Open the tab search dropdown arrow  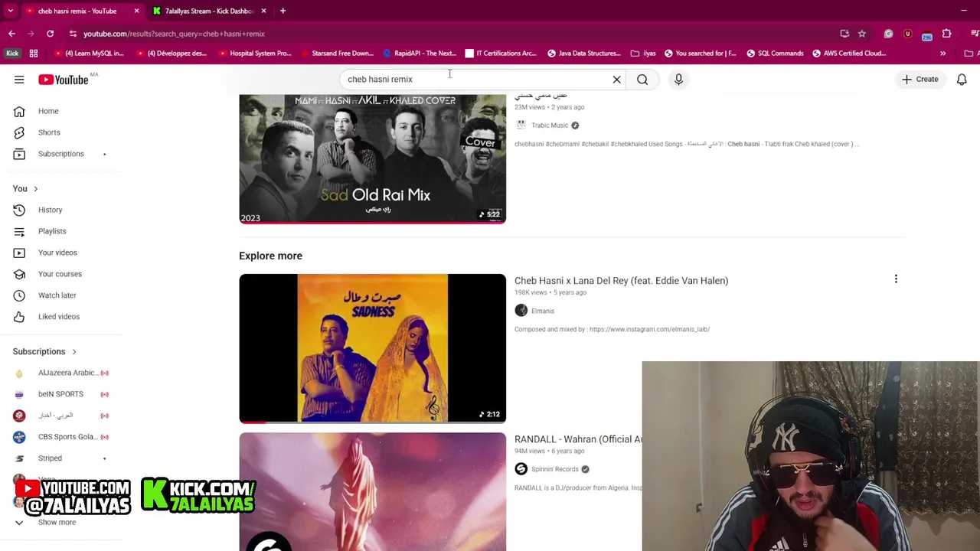[x=11, y=11]
